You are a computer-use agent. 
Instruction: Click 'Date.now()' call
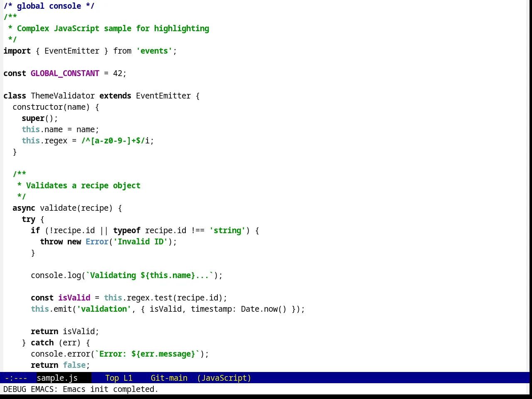pos(264,309)
